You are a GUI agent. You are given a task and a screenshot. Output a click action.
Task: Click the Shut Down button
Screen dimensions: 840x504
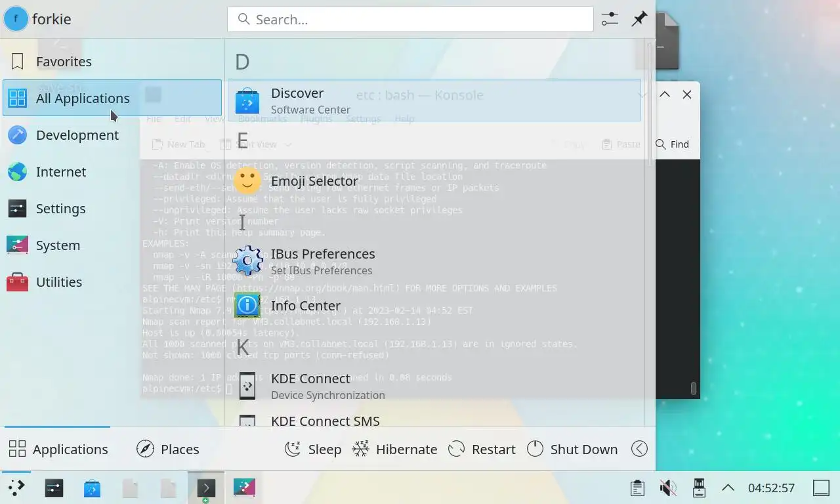point(572,449)
